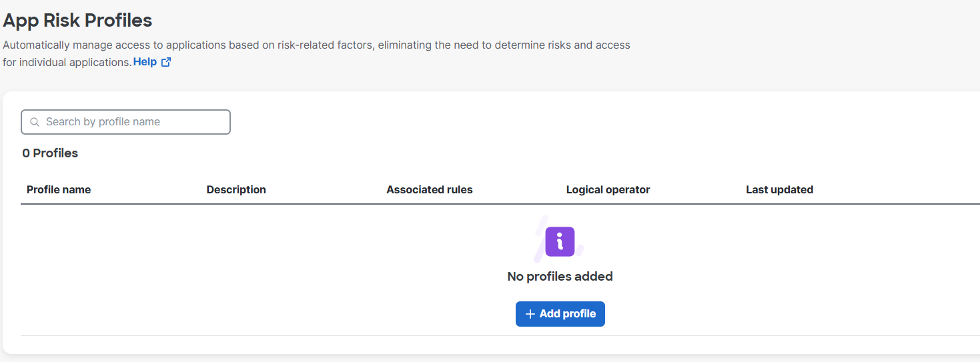This screenshot has height=362, width=980.
Task: Click the blank header space right of Last updated
Action: pyautogui.click(x=901, y=189)
